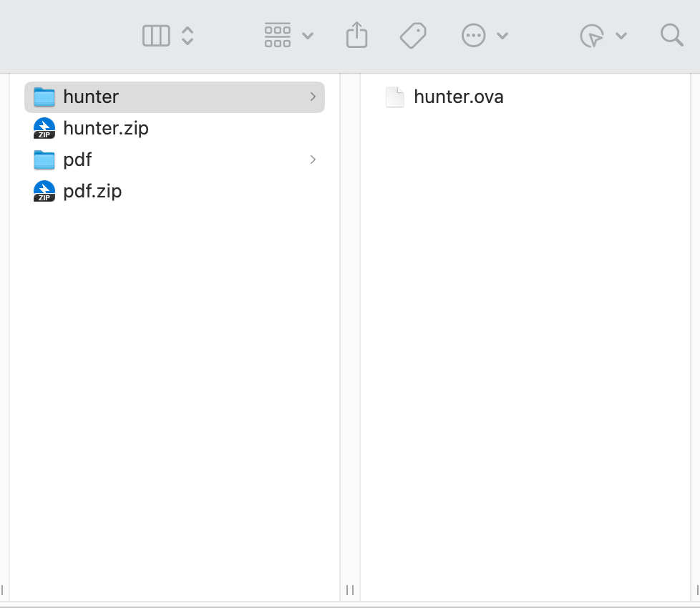This screenshot has height=608, width=700.
Task: Click the More actions ellipsis icon
Action: (x=474, y=36)
